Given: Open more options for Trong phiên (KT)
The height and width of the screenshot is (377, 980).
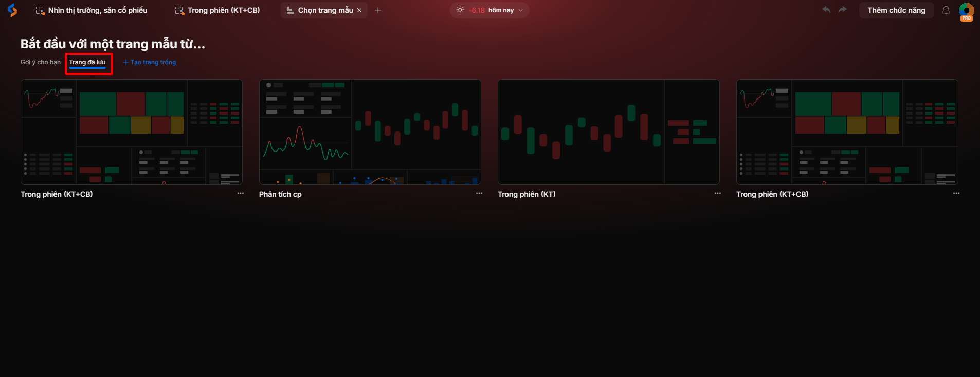Looking at the screenshot, I should (x=718, y=194).
